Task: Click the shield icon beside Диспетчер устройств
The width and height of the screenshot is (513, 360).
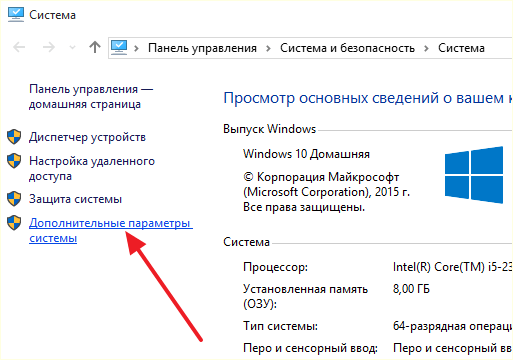Action: (x=14, y=137)
